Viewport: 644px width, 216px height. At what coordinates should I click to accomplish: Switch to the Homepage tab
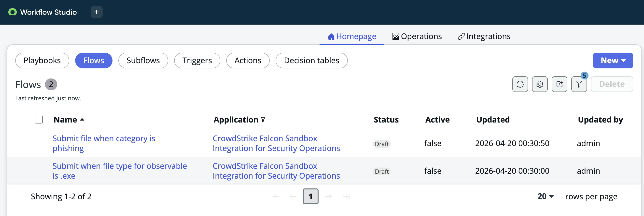click(351, 37)
